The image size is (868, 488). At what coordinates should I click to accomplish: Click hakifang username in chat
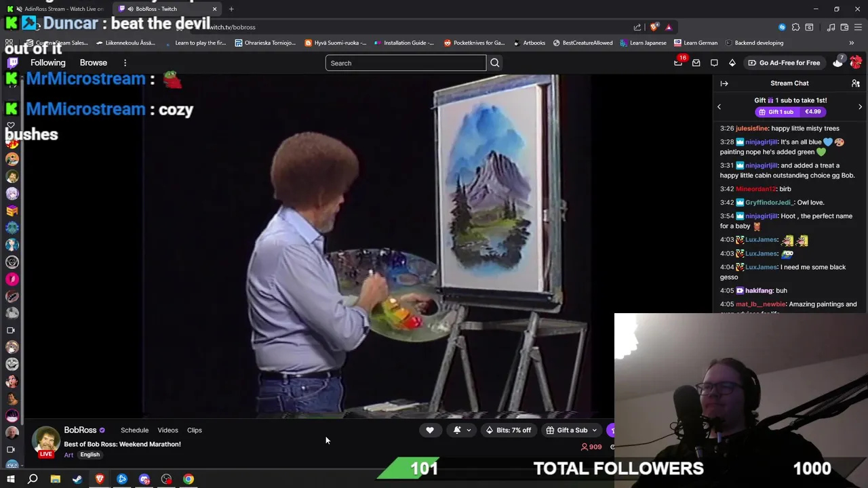(759, 291)
